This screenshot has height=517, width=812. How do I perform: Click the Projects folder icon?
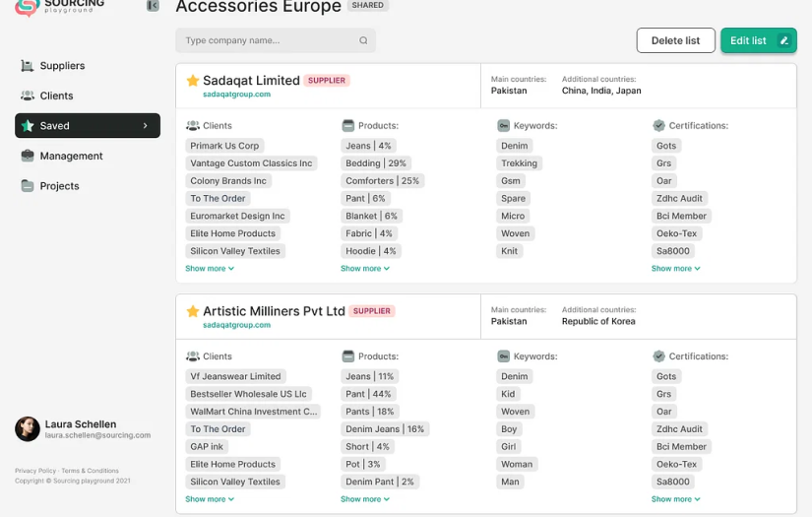click(x=28, y=186)
